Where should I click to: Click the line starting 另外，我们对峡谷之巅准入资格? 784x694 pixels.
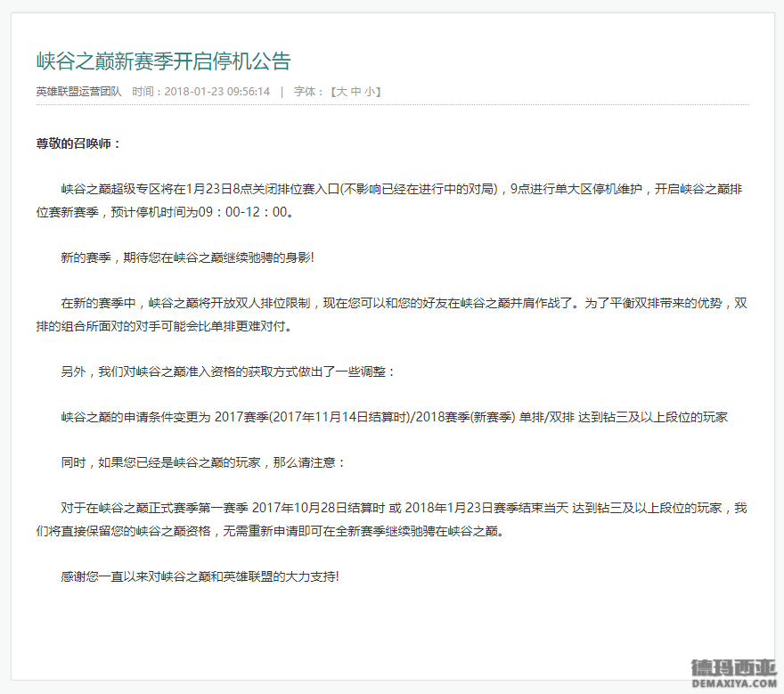pos(228,371)
